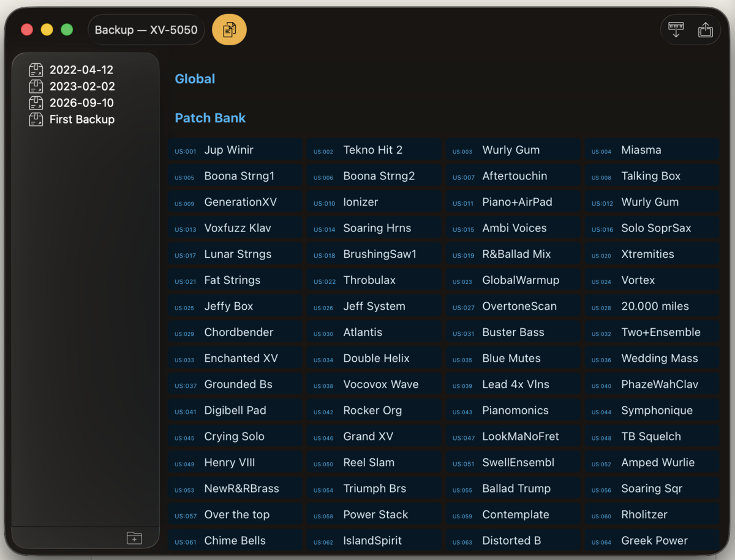Click the archive icon beside 2022-04-12
Viewport: 735px width, 560px height.
pyautogui.click(x=36, y=70)
